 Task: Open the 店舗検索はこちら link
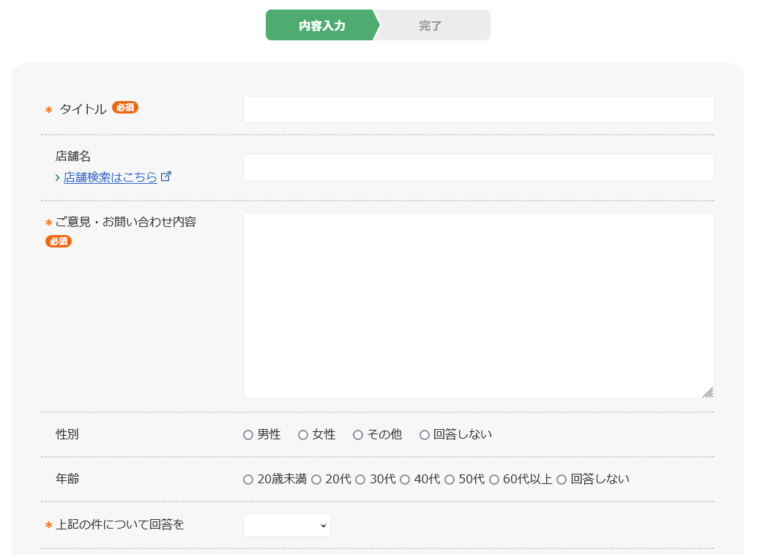click(x=110, y=177)
